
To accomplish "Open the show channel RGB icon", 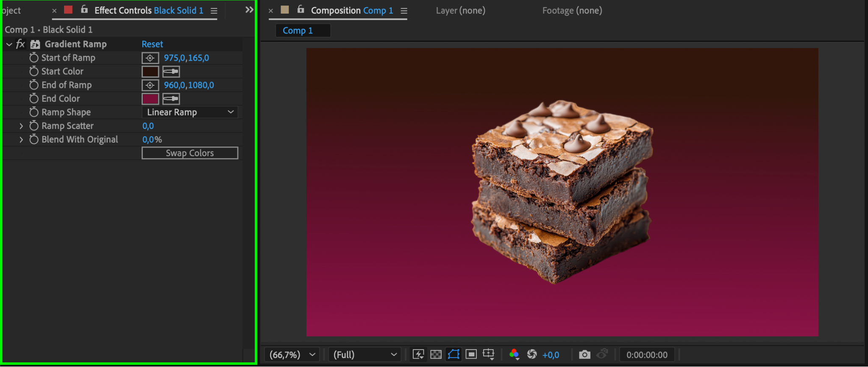I will point(514,354).
